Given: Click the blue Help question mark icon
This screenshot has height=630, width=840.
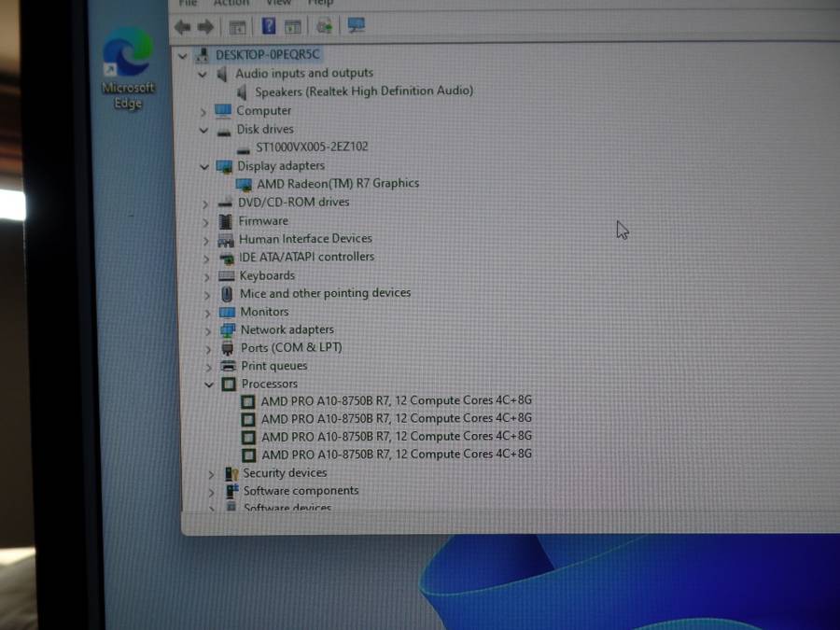Looking at the screenshot, I should (269, 26).
